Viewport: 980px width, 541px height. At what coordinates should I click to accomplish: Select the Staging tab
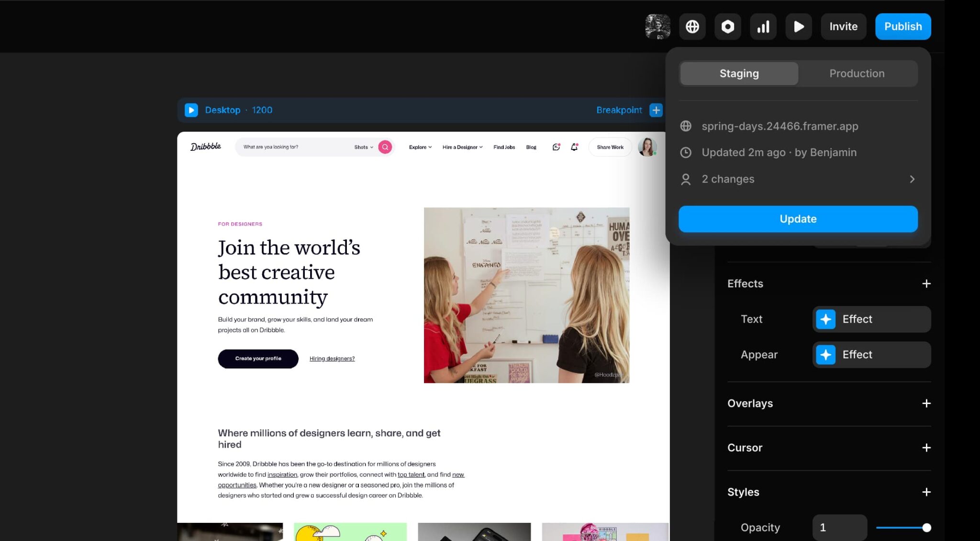tap(739, 73)
